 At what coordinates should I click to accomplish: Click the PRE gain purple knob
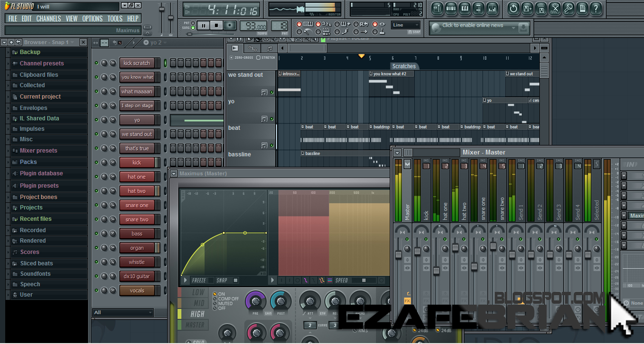256,301
